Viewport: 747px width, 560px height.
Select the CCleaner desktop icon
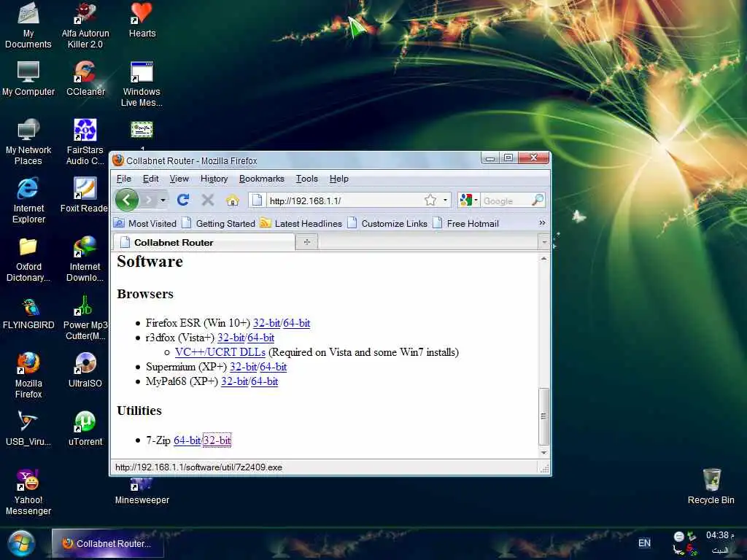[x=85, y=79]
